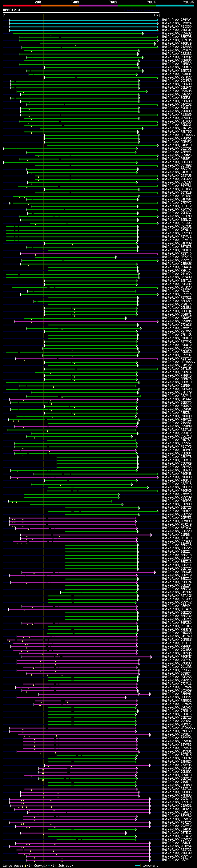Viewport: 197px width, 868px height.
Task: Select the UniRef100_Q1WLW1 label
Action: 177,30
